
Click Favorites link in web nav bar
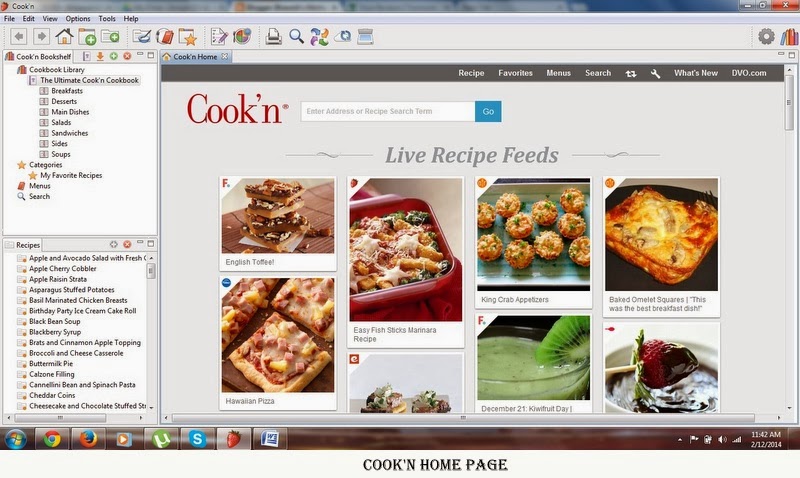click(515, 73)
